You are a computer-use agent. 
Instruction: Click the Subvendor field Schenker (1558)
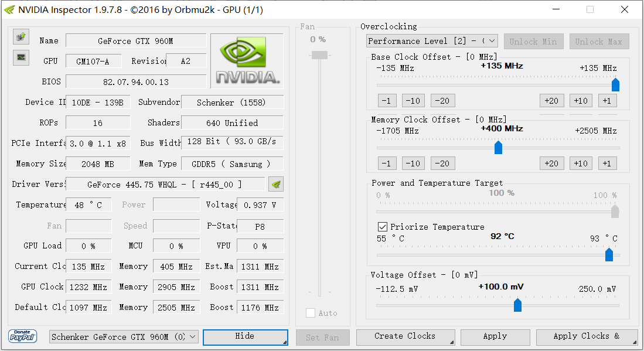pyautogui.click(x=232, y=102)
